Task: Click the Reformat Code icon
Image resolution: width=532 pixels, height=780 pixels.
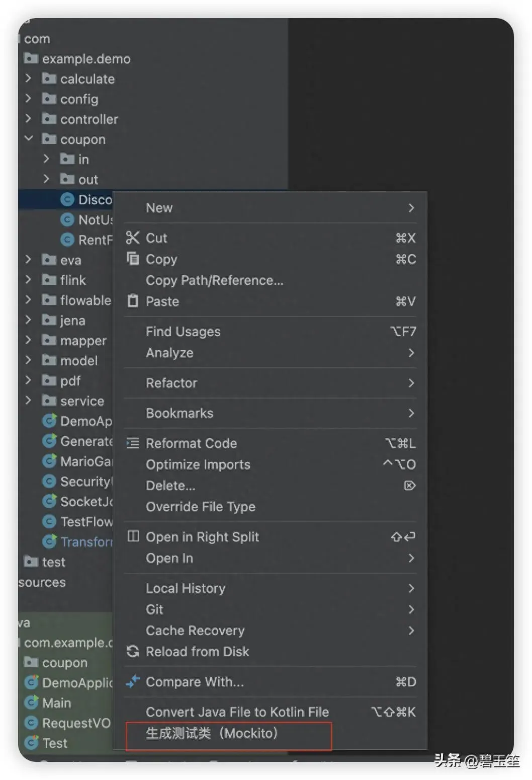Action: click(x=133, y=443)
